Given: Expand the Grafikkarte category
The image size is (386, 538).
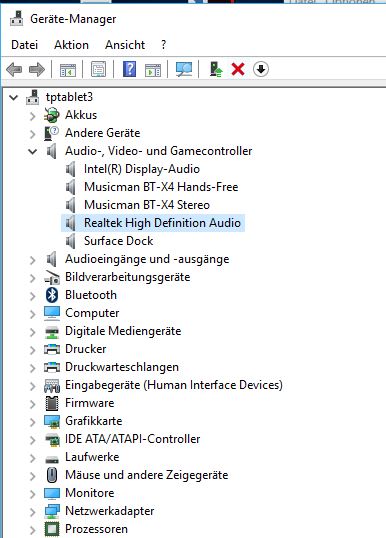Looking at the screenshot, I should [x=33, y=422].
